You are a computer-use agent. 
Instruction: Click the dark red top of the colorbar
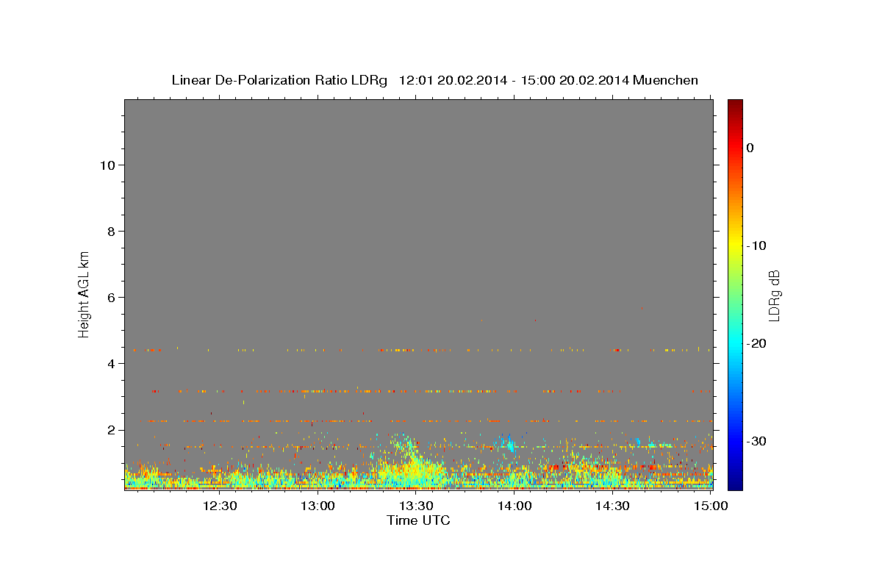tap(735, 105)
